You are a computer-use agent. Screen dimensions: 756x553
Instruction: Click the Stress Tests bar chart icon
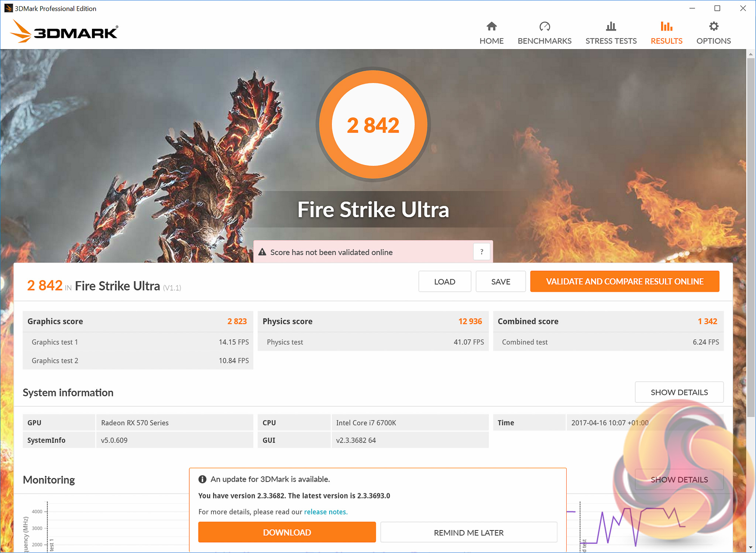click(x=611, y=27)
